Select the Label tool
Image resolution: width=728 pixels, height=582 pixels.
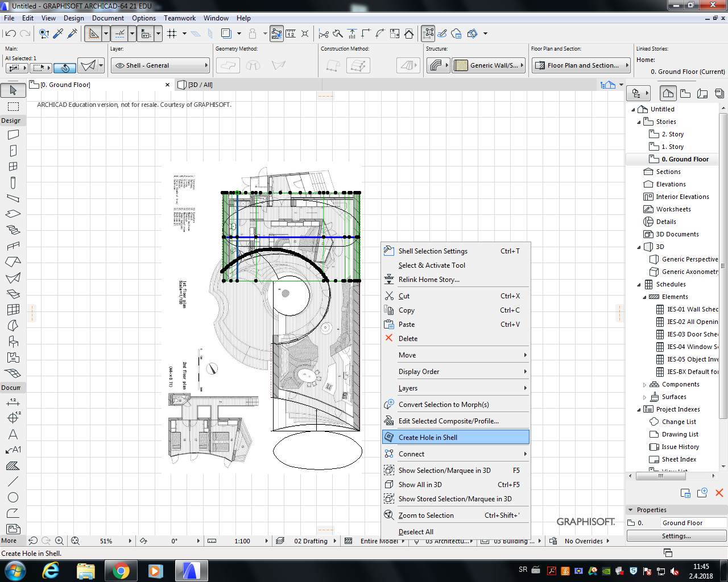tap(13, 450)
